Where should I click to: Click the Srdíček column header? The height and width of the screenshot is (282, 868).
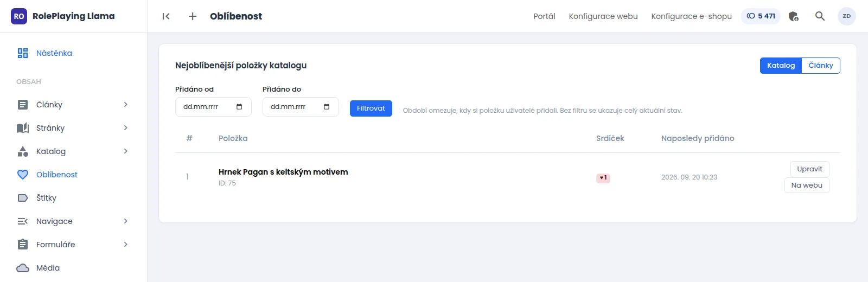pyautogui.click(x=610, y=138)
